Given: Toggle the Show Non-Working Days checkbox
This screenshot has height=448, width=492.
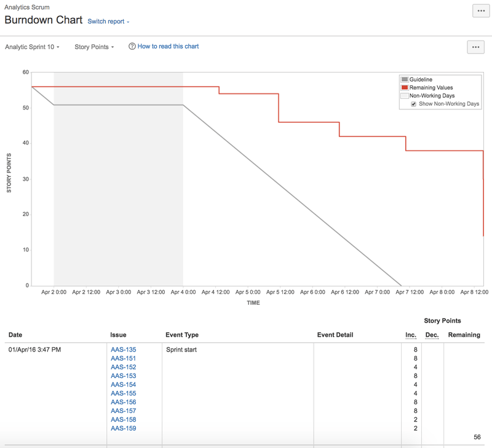Looking at the screenshot, I should pos(412,103).
